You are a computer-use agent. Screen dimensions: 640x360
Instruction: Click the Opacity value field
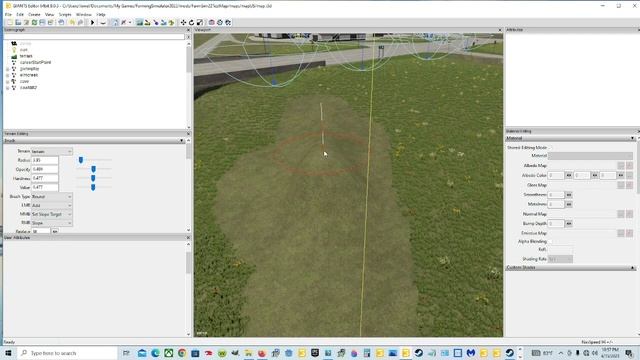tap(44, 169)
